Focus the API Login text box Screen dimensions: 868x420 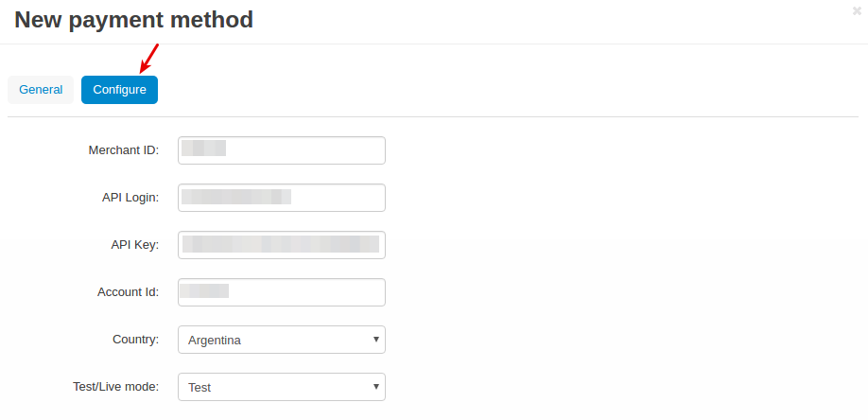click(x=281, y=198)
